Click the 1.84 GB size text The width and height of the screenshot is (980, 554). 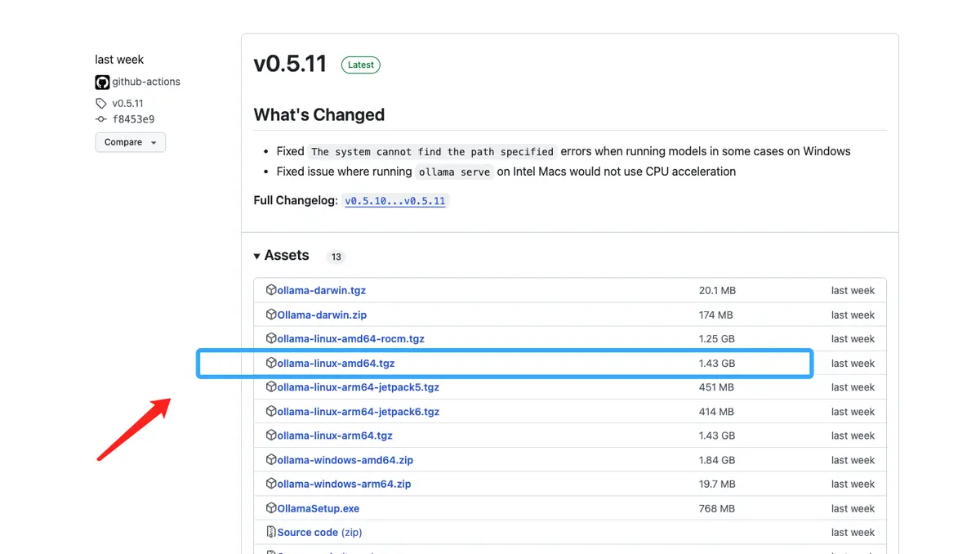[x=717, y=460]
